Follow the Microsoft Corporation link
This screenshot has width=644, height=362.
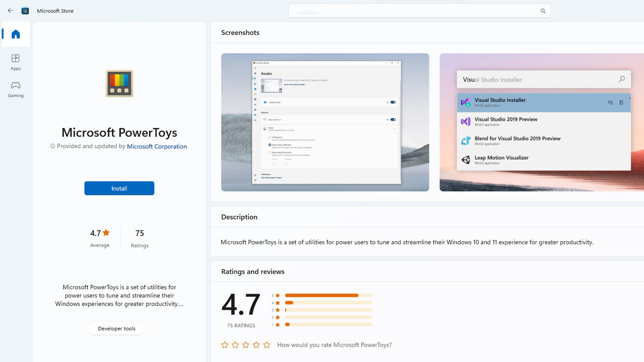157,146
